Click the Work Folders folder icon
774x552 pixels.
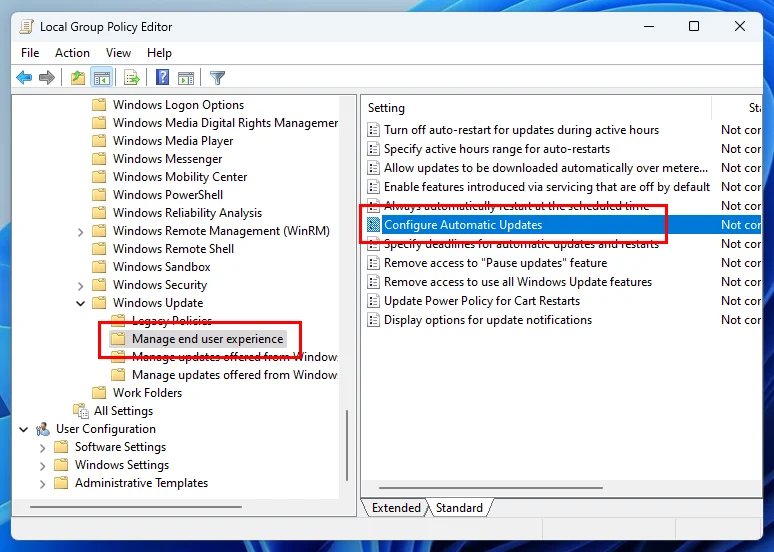point(99,393)
